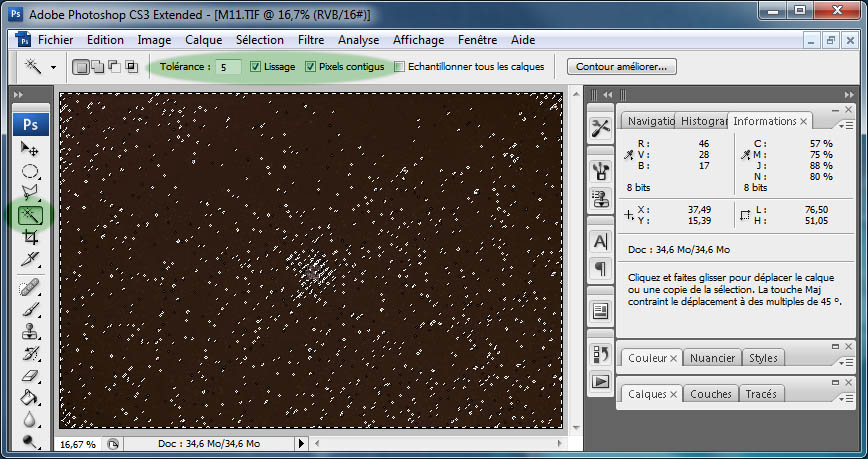Close the Informations tab
868x459 pixels.
[803, 121]
